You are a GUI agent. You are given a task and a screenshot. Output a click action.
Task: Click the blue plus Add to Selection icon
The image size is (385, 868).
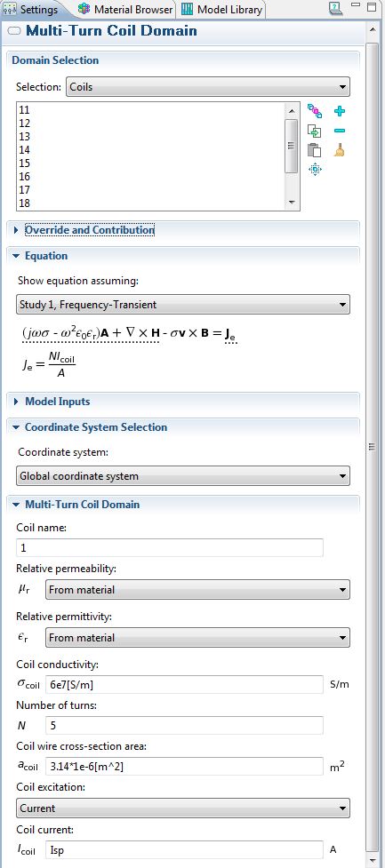tap(340, 111)
